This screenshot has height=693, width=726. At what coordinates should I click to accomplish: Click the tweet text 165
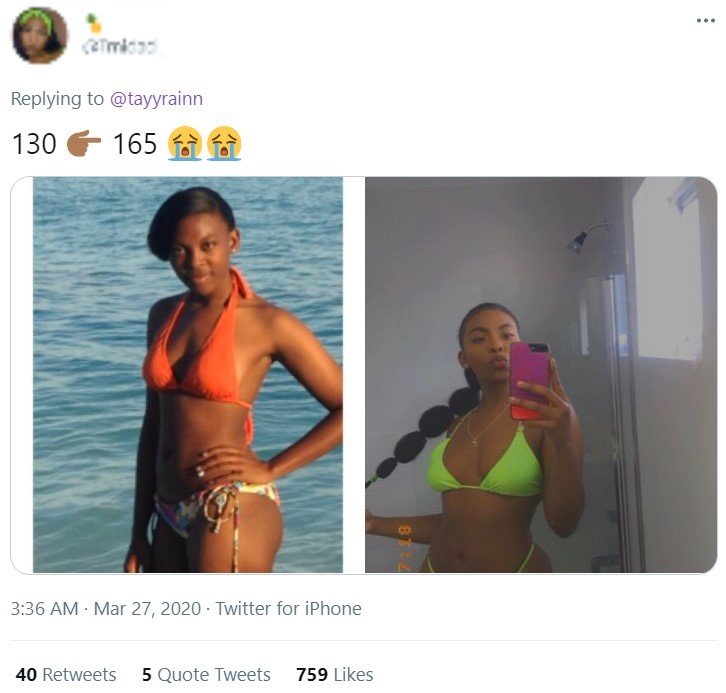[x=135, y=144]
